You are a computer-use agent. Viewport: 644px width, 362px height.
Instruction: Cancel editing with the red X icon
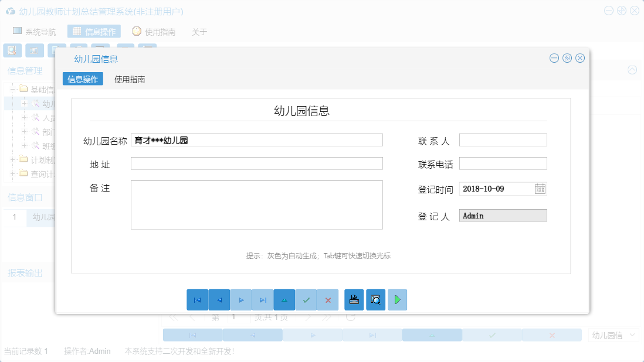click(327, 299)
